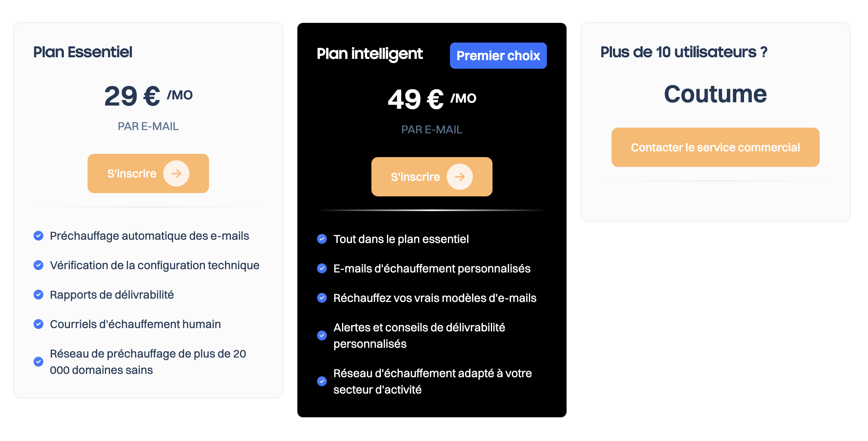
Task: Click checkmark icon beside Préchauffage automatique des e-mails
Action: pos(38,236)
